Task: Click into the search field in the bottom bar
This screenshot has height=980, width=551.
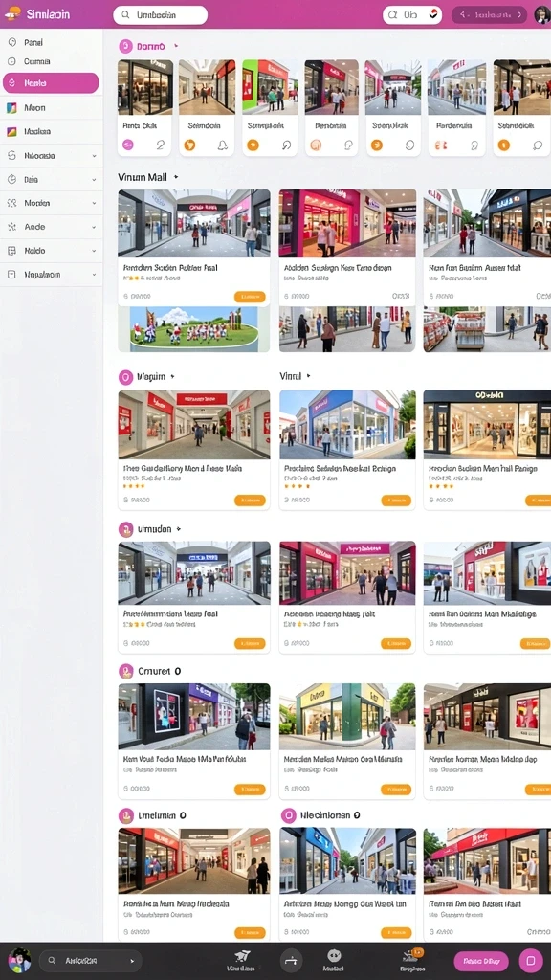Action: click(x=90, y=961)
